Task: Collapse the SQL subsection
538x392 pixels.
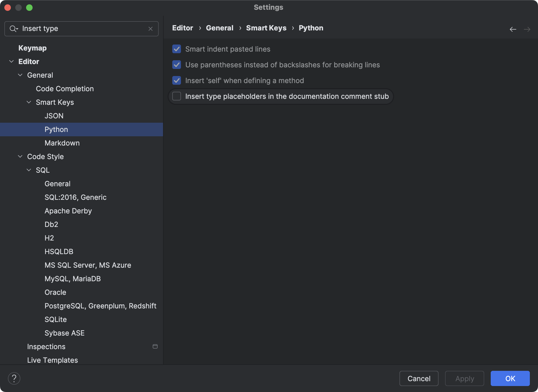Action: pyautogui.click(x=29, y=170)
